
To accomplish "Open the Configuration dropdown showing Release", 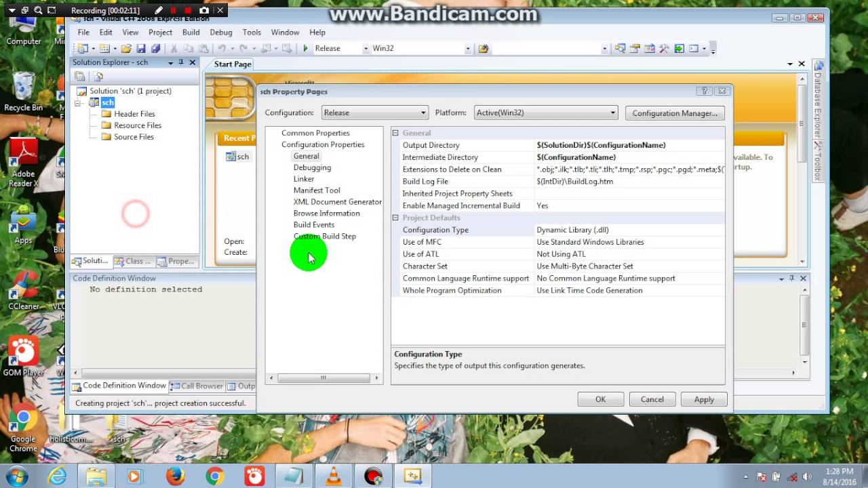I will [374, 113].
